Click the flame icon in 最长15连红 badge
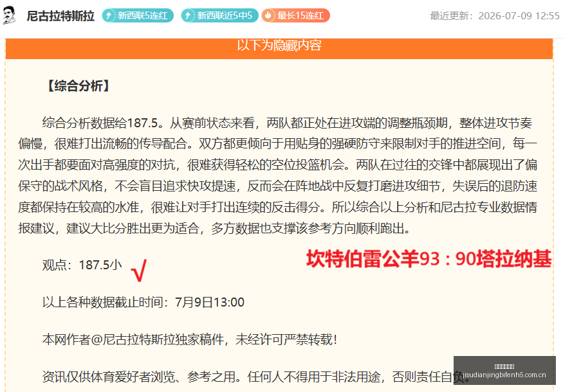 [268, 15]
